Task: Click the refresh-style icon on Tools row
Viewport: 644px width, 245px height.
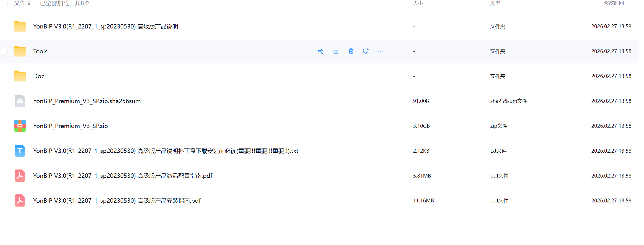Action: (366, 51)
